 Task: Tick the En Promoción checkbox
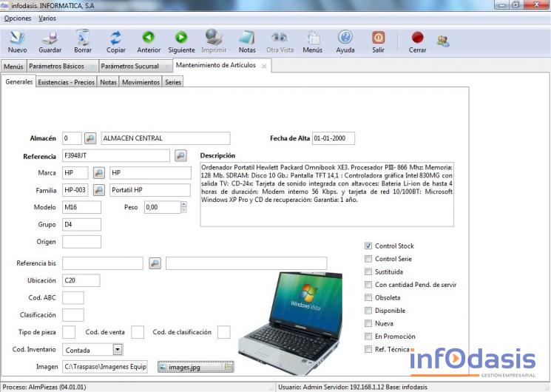click(368, 337)
